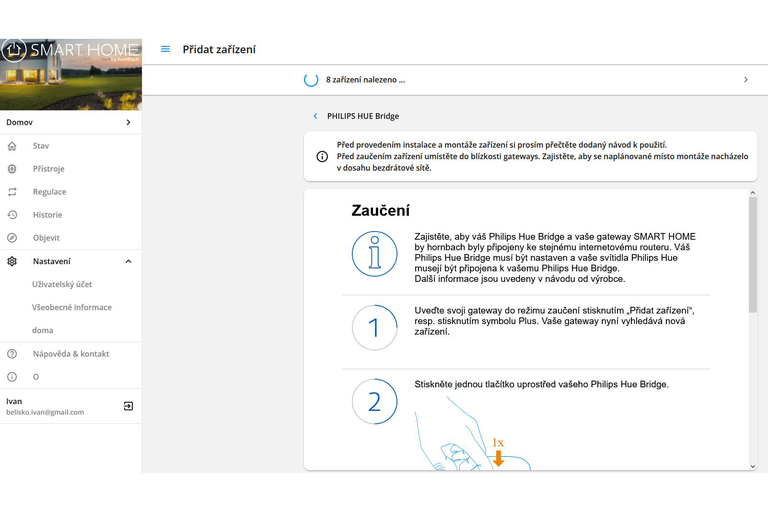Click the Přístroje globe icon

pyautogui.click(x=12, y=169)
